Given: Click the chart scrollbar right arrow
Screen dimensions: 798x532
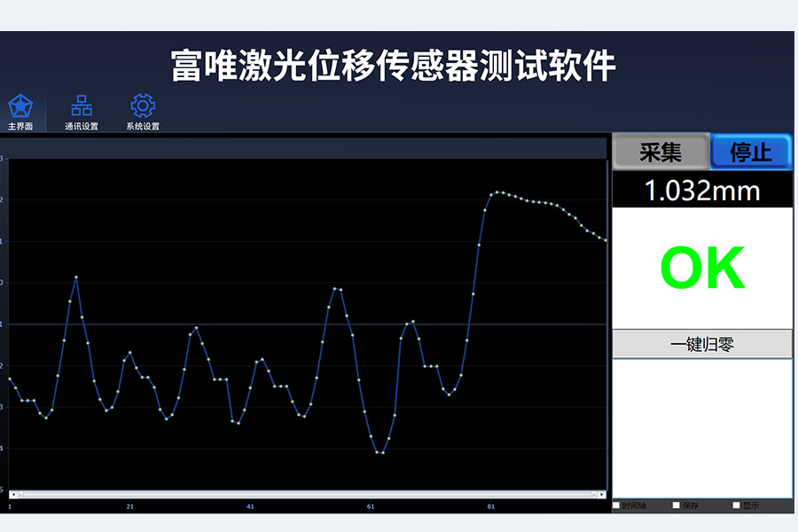Looking at the screenshot, I should tap(602, 495).
